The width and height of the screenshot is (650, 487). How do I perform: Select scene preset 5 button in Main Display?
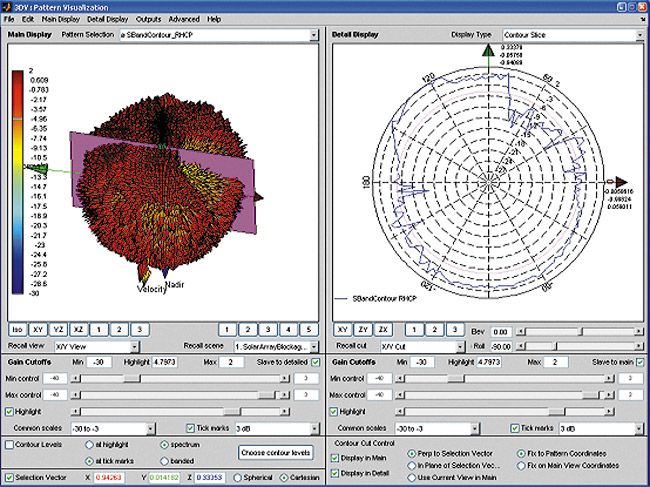[309, 328]
